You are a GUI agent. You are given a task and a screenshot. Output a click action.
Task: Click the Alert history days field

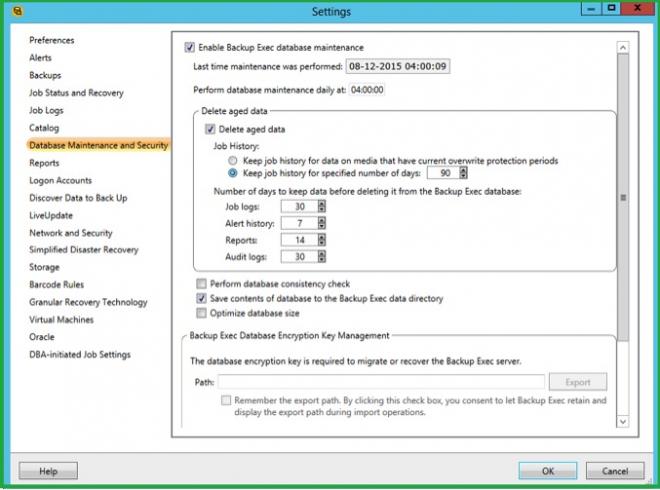[x=299, y=223]
